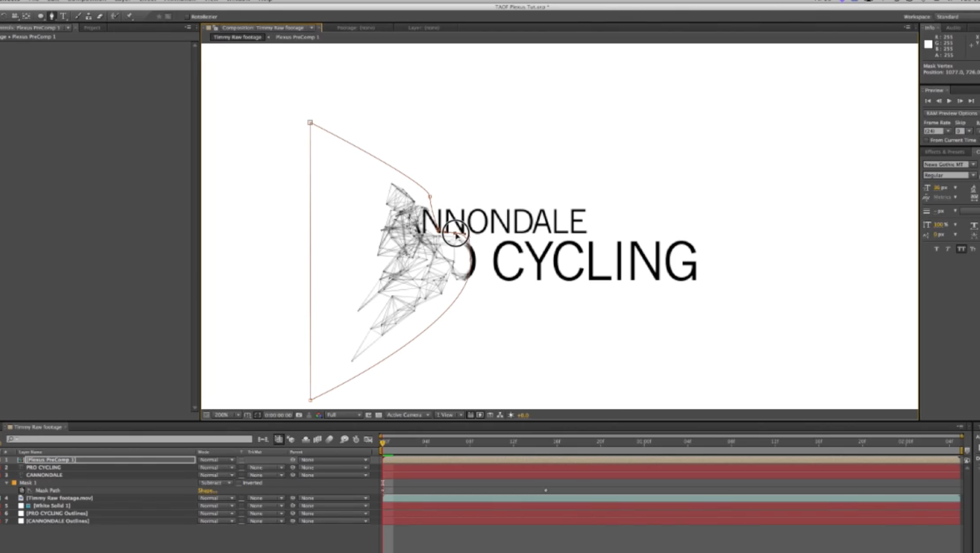Click the +0.0 exposure value
The image size is (980, 553).
523,415
